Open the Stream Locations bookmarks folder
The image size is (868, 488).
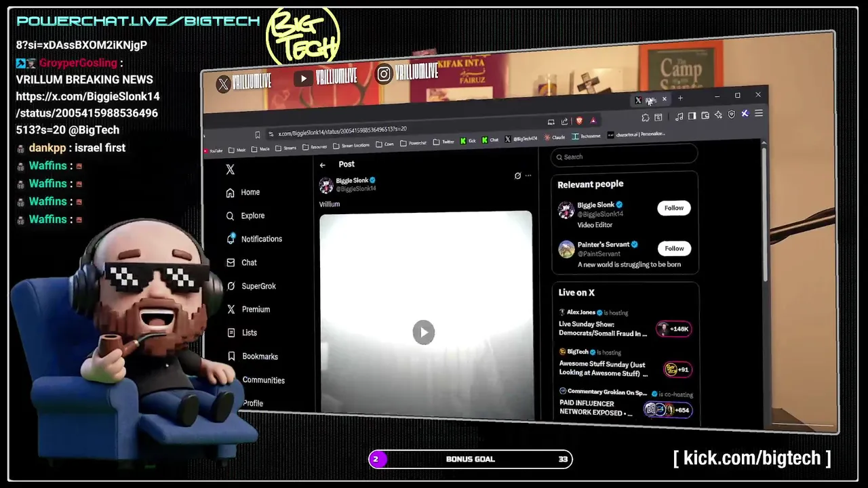pyautogui.click(x=351, y=146)
